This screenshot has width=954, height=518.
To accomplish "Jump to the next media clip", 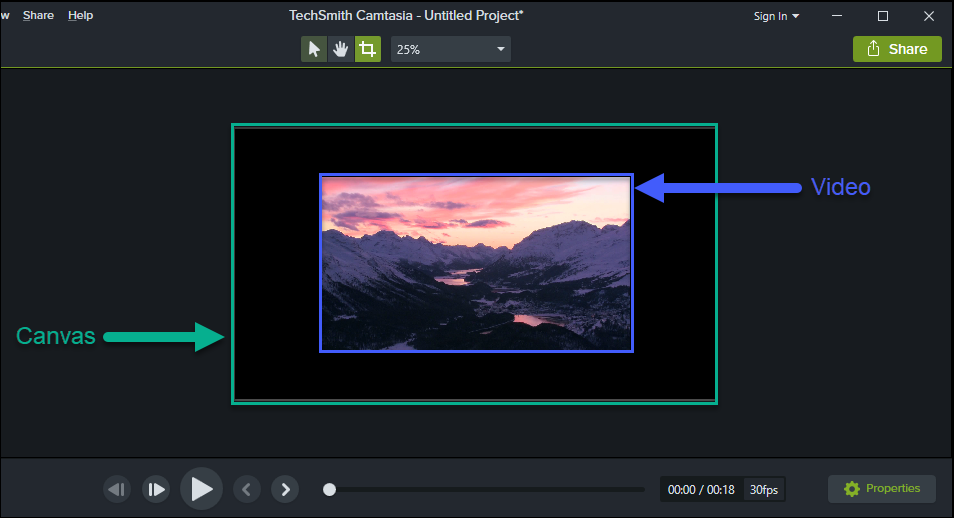I will point(286,489).
